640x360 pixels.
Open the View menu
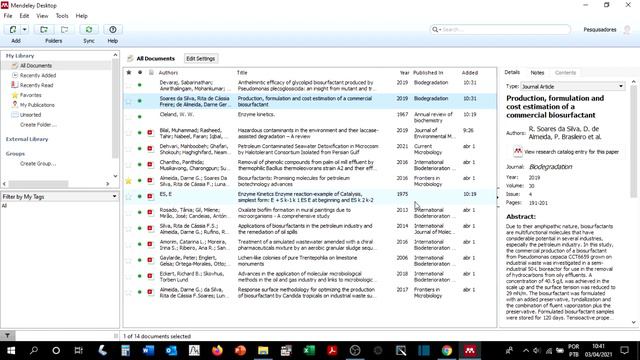click(42, 16)
